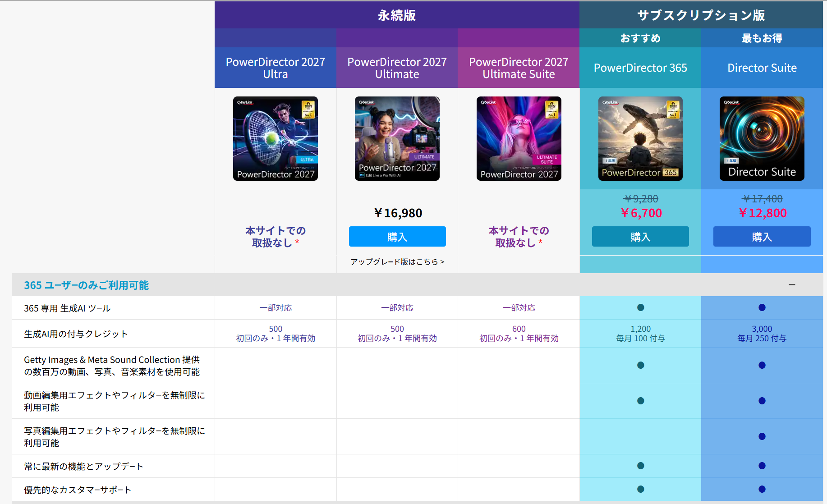Click the PowerDirector 2027 Ultimate box image
Screen dimensions: 827x504
click(x=397, y=138)
